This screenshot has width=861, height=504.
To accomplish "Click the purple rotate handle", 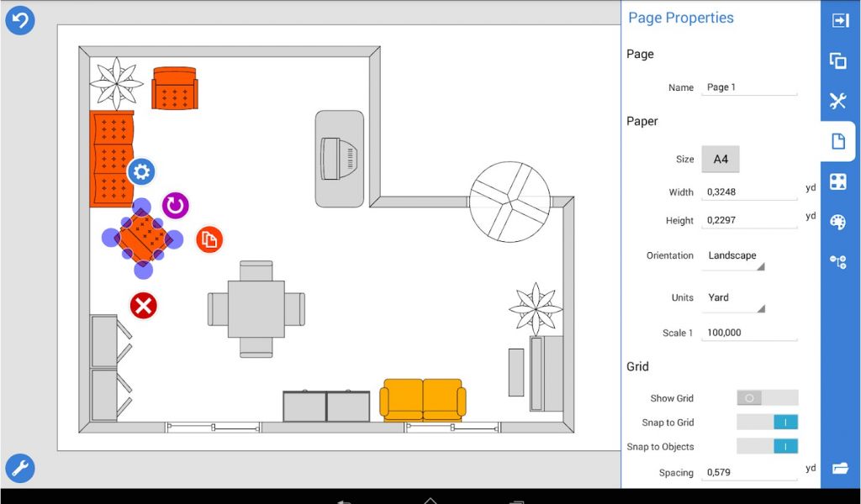I will point(175,205).
